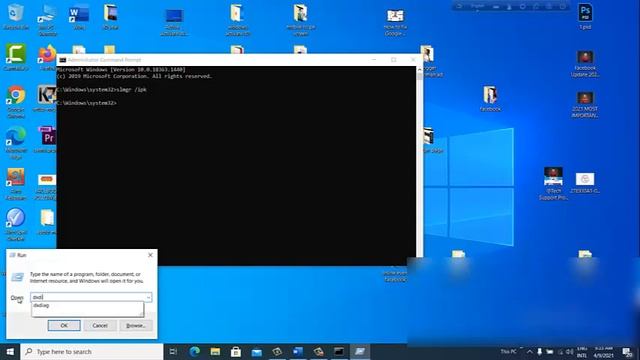Screen dimensions: 640x360
Task: Open the How to Fix Google... desktop file
Action: point(395,22)
